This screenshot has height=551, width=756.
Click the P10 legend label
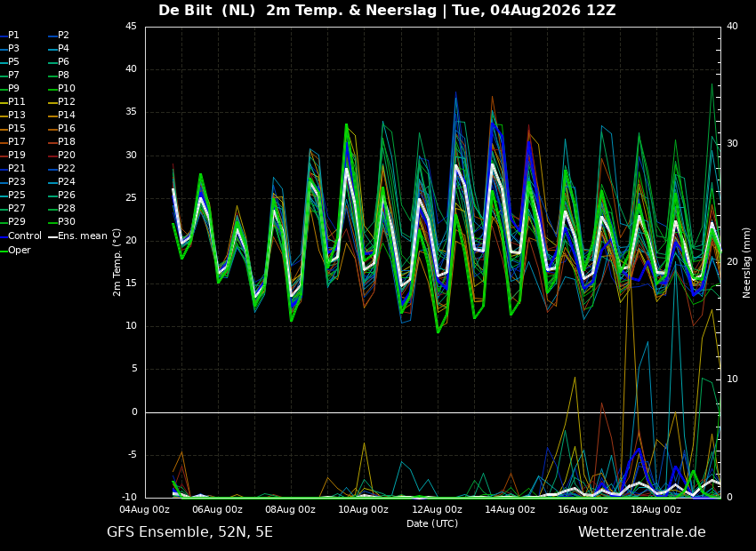tap(62, 89)
